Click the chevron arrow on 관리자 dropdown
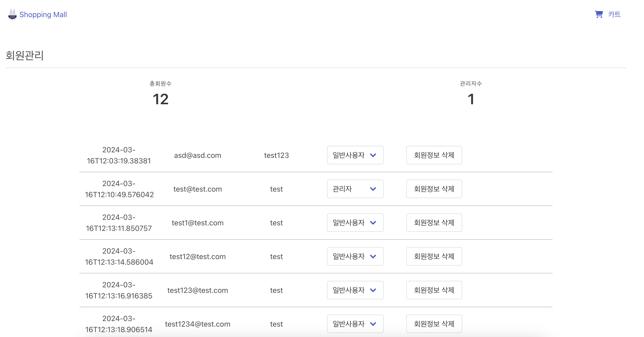Viewport: 644px width, 337px height. [x=373, y=189]
